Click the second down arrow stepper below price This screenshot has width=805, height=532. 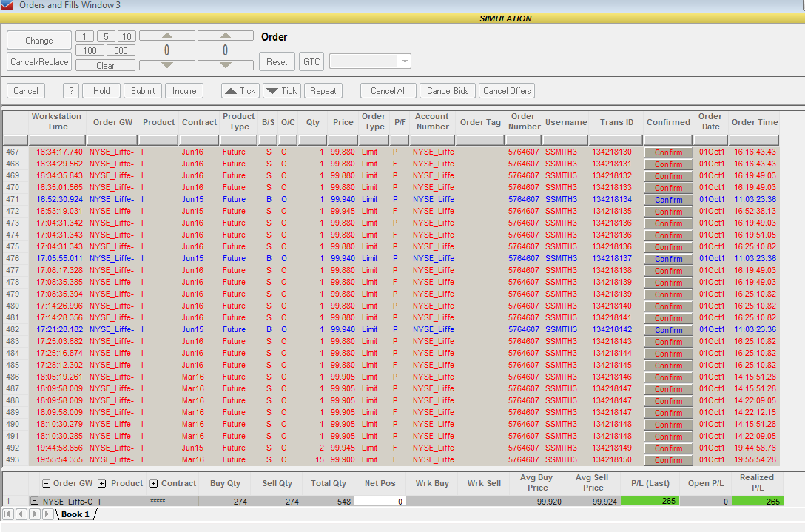click(226, 65)
